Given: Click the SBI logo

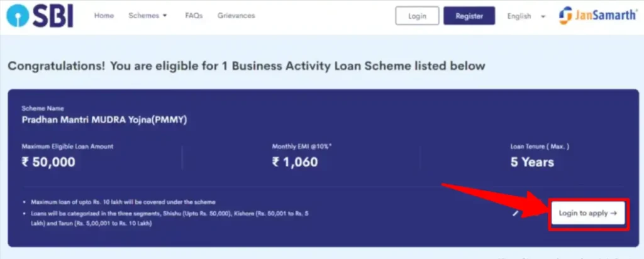Looking at the screenshot, I should pyautogui.click(x=40, y=16).
